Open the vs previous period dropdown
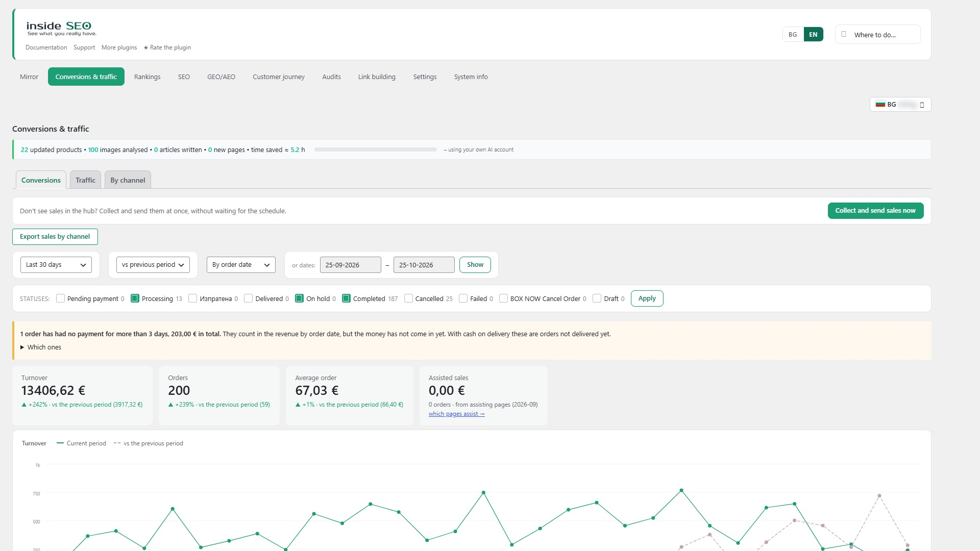Image resolution: width=980 pixels, height=551 pixels. pos(153,265)
